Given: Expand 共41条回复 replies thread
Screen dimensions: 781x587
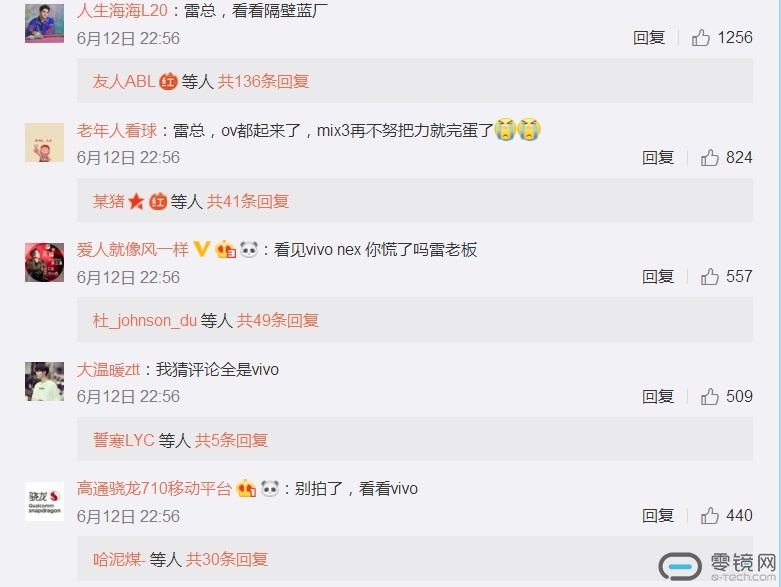Looking at the screenshot, I should (248, 201).
